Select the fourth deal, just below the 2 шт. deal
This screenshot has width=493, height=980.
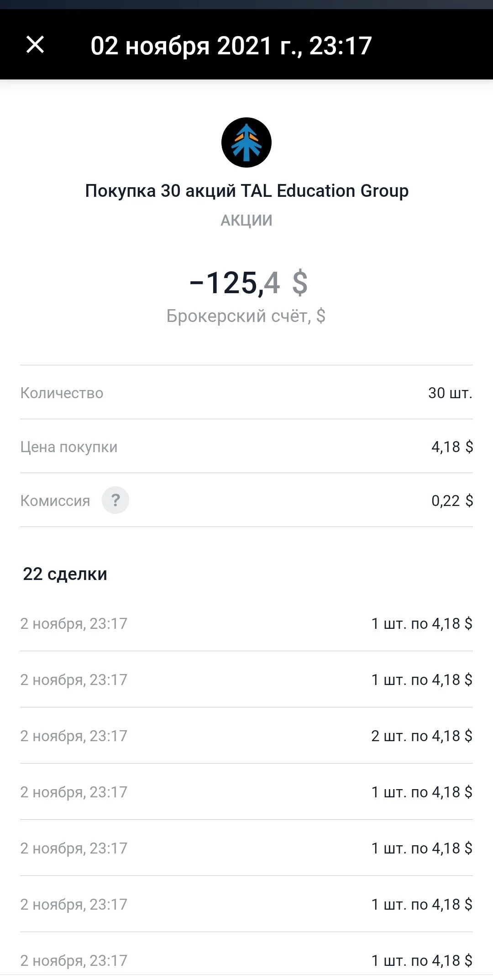(246, 792)
